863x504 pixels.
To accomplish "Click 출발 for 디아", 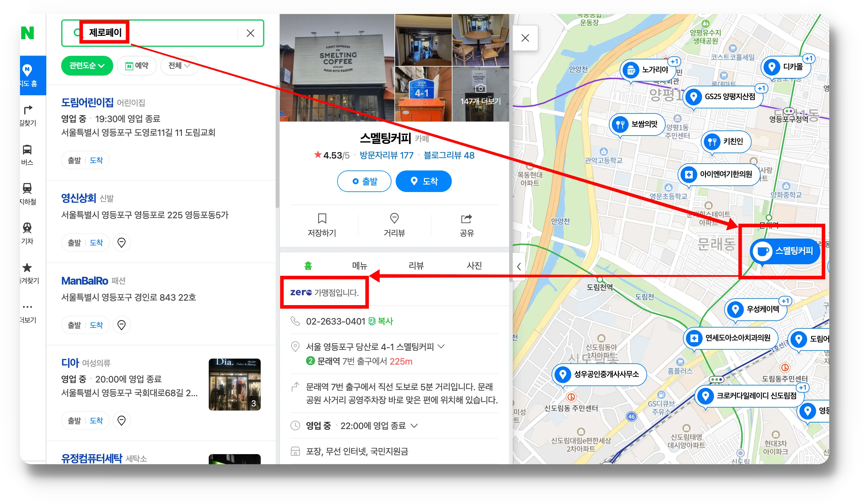I will (x=74, y=420).
